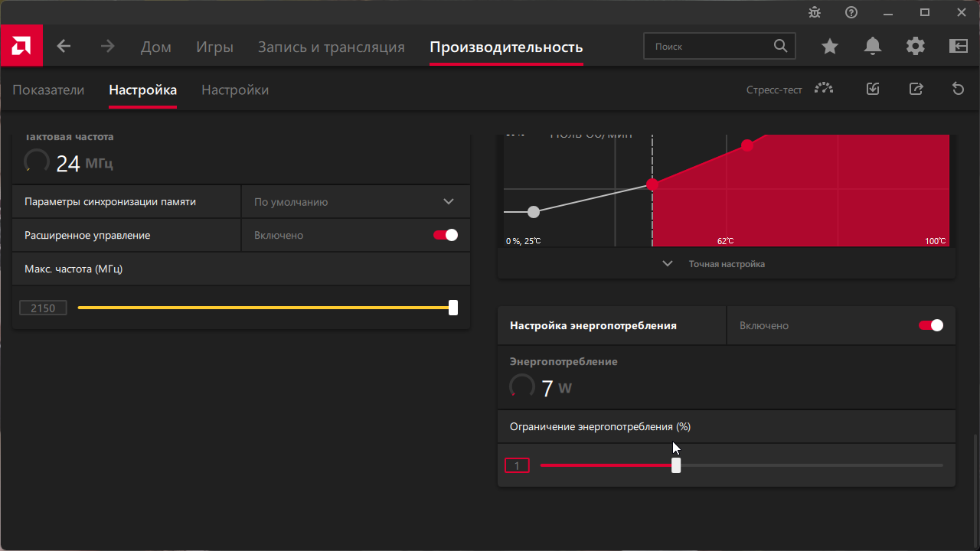Screen dimensions: 980x551
Task: Click the search magnifier icon
Action: pos(780,46)
